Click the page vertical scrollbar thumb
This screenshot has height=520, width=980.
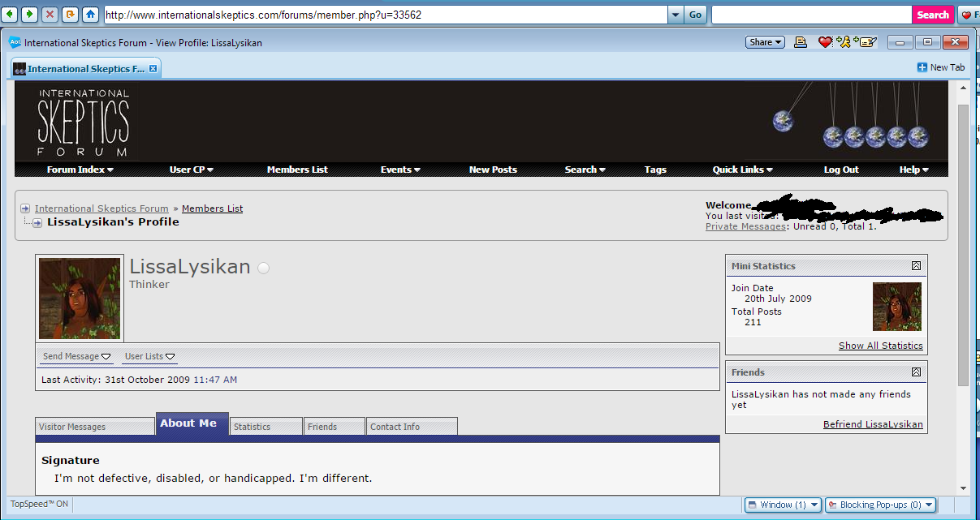(x=963, y=243)
